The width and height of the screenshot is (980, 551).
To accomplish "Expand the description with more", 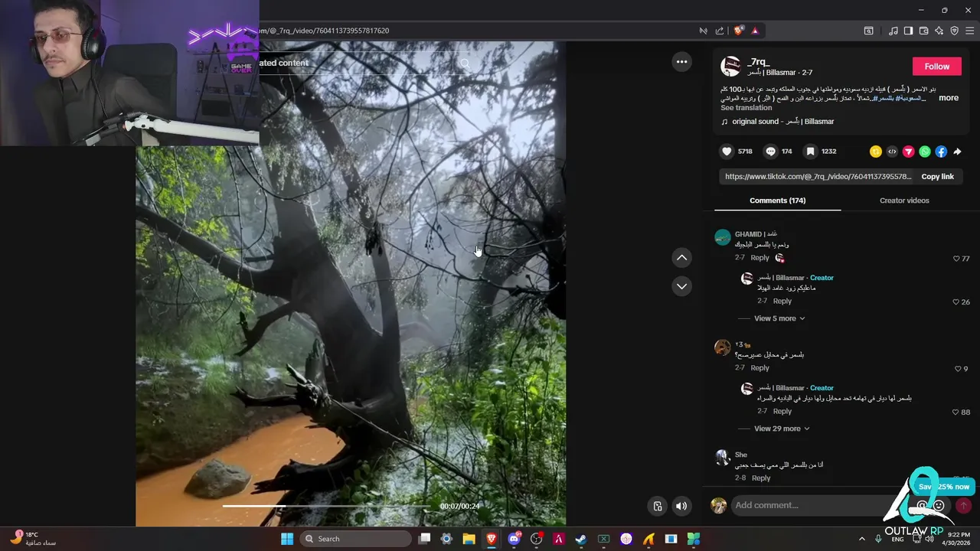I will [949, 98].
